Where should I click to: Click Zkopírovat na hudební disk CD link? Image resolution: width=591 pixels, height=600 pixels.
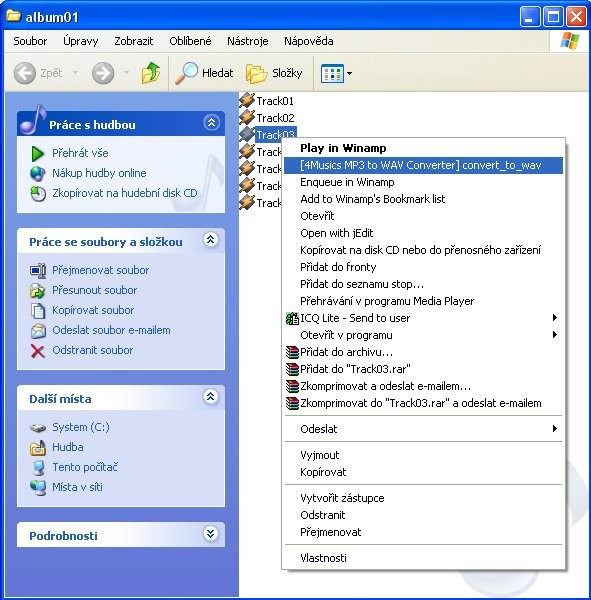click(x=125, y=193)
